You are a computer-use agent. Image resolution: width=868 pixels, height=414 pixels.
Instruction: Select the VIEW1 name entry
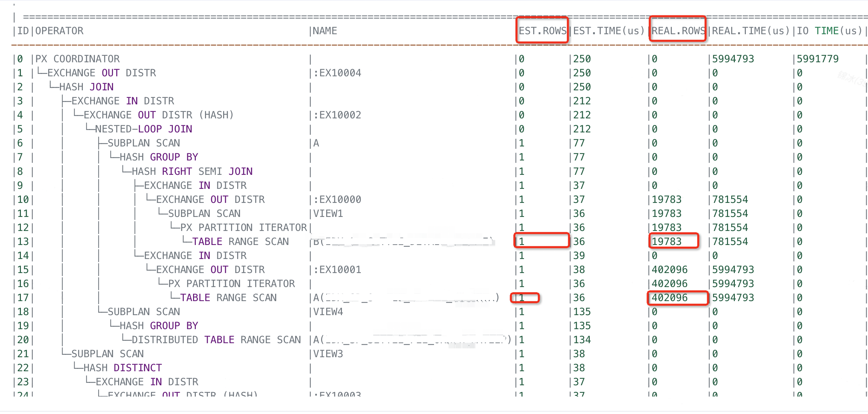coord(328,213)
